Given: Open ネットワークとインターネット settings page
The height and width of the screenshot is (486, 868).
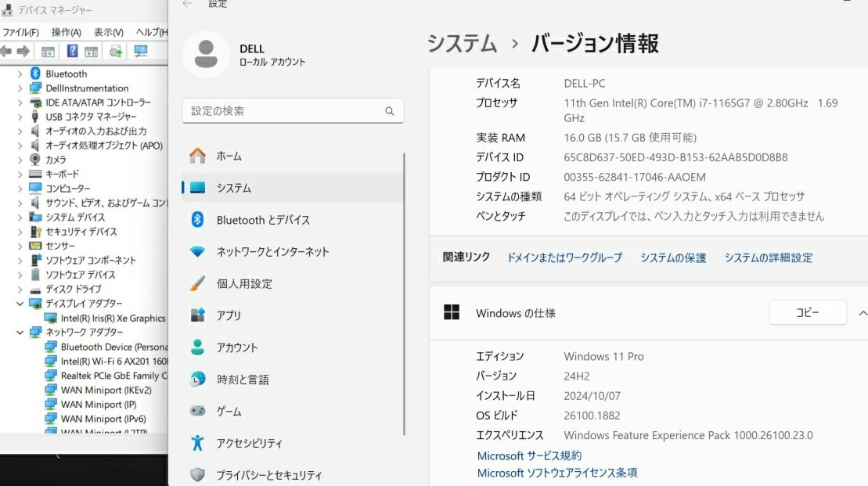Looking at the screenshot, I should 272,252.
